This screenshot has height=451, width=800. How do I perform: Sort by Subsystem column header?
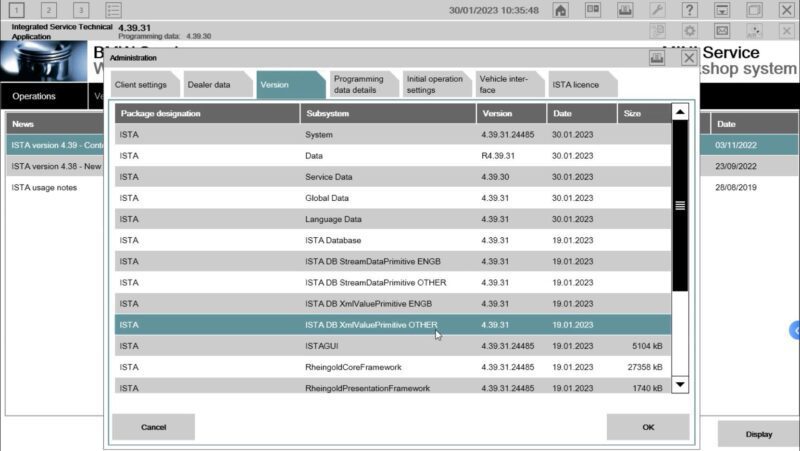pos(388,113)
